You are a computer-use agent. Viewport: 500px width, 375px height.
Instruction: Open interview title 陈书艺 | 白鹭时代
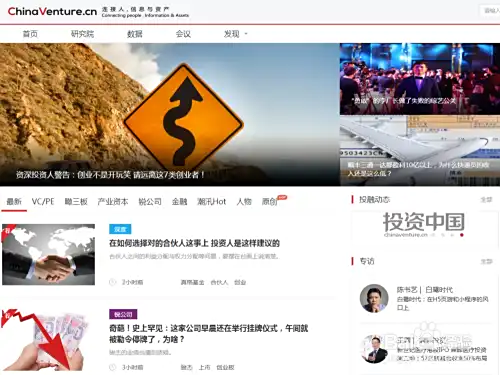[x=425, y=290]
